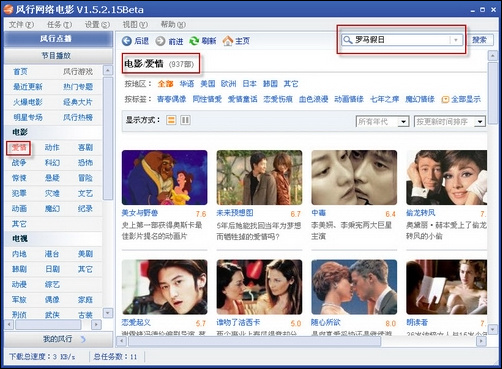Image resolution: width=502 pixels, height=369 pixels.
Task: Open the 恋爱起义 movie poster
Action: (x=165, y=287)
